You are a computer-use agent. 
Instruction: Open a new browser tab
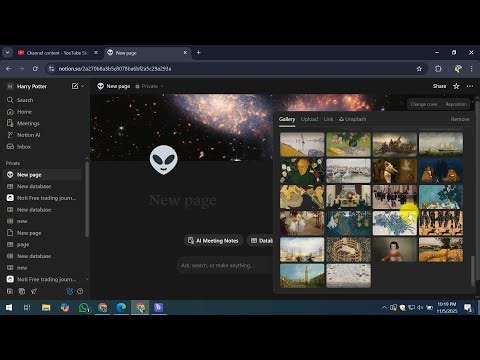pyautogui.click(x=199, y=53)
